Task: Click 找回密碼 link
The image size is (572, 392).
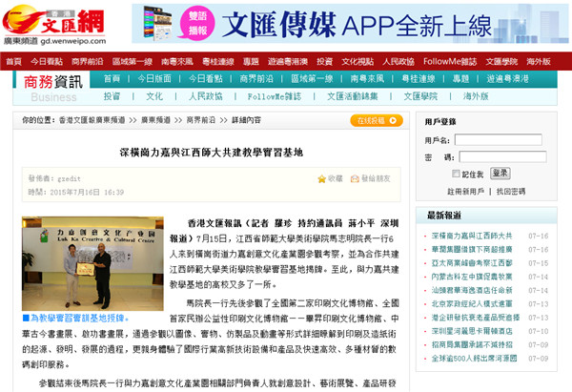Action: [511, 192]
